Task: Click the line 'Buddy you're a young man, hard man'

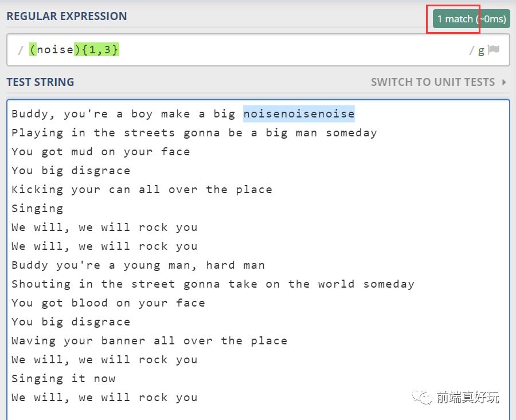Action: coord(138,265)
